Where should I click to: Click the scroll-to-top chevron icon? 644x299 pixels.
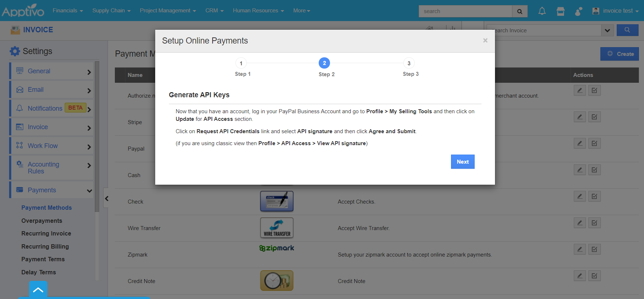pos(38,290)
